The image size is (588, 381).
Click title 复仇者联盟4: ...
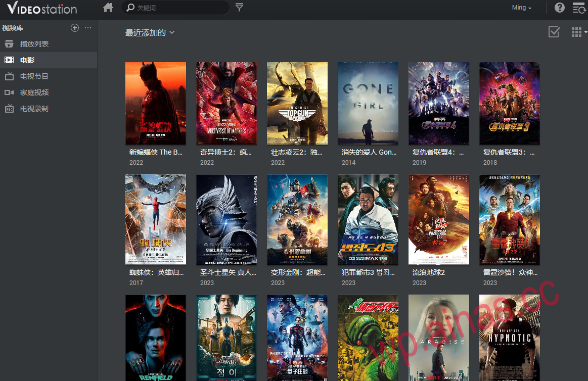point(438,152)
